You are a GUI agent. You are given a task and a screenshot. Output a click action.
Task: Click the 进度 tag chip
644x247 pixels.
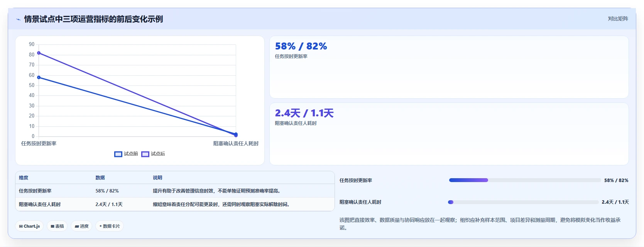(82, 226)
